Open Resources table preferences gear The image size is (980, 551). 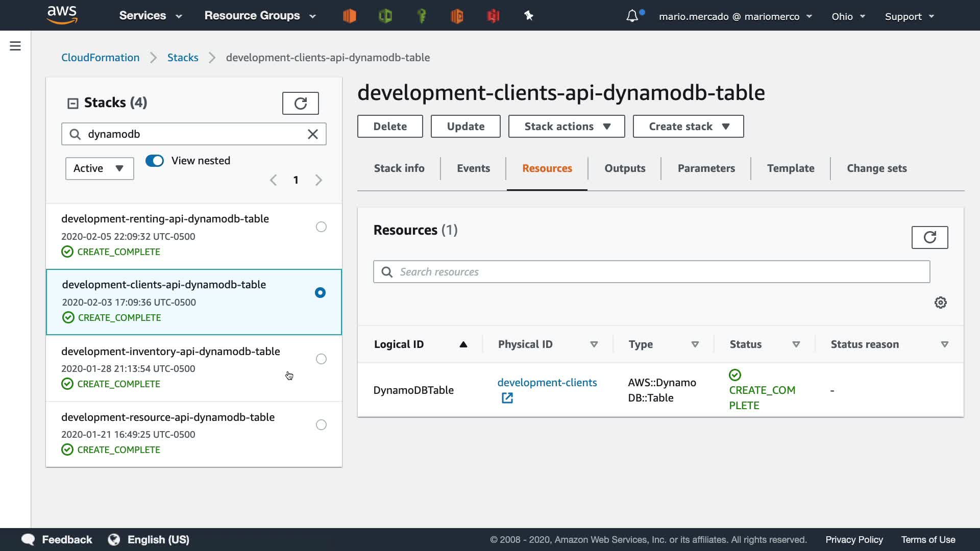pos(940,303)
